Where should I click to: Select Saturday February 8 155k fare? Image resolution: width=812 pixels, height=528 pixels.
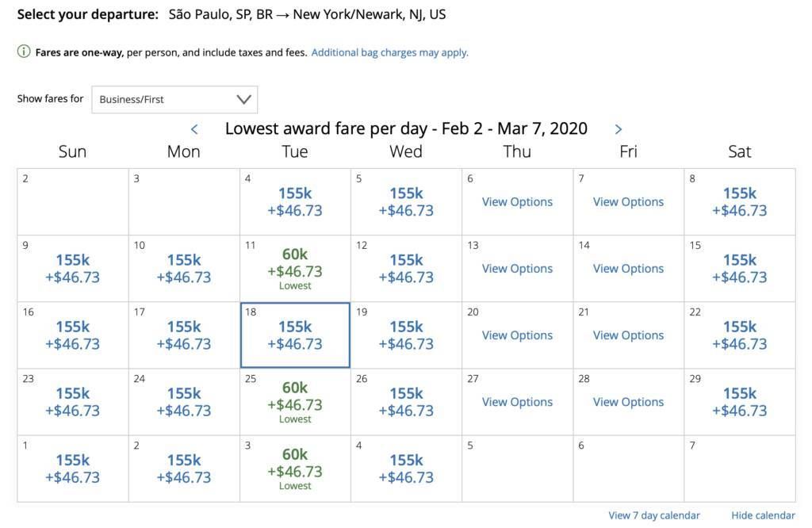tap(740, 202)
